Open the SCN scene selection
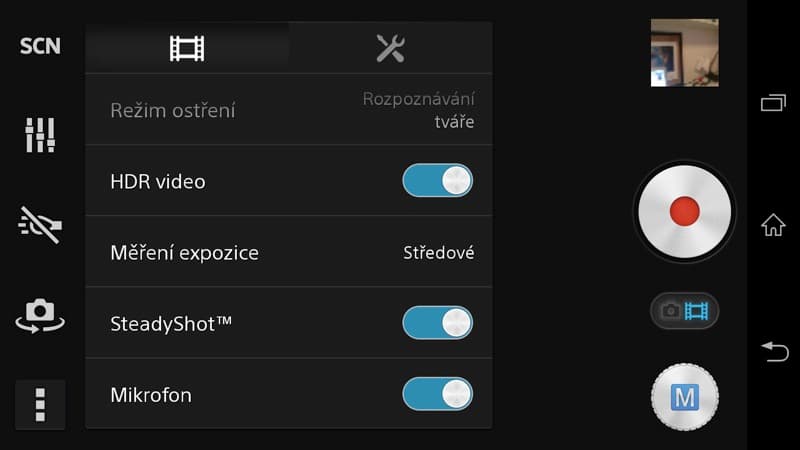This screenshot has height=450, width=800. [x=40, y=46]
